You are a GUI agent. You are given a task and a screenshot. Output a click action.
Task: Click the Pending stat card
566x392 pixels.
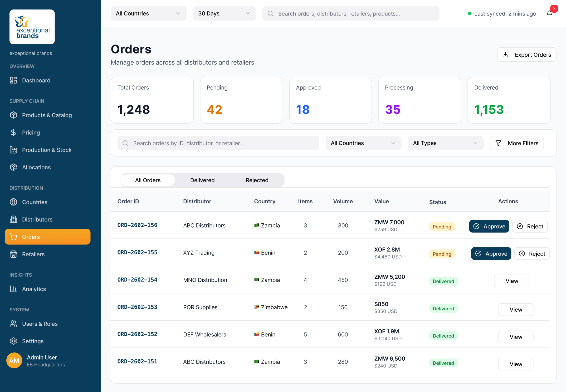241,100
